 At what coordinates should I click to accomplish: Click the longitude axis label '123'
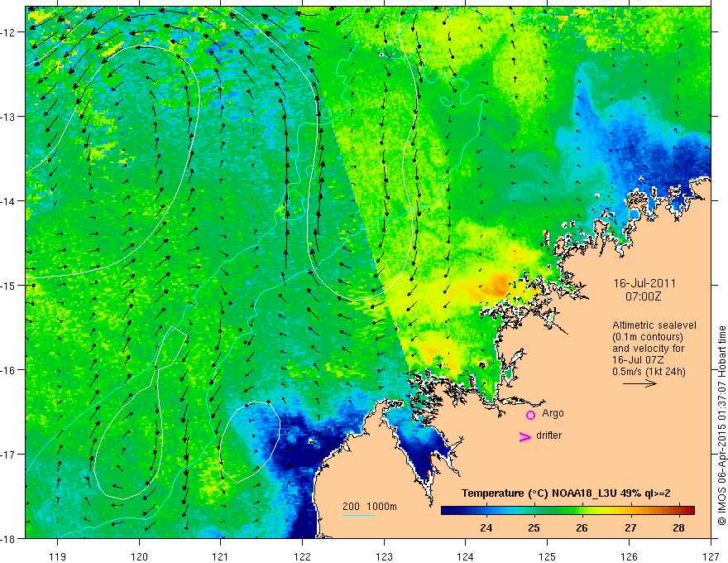tap(384, 556)
